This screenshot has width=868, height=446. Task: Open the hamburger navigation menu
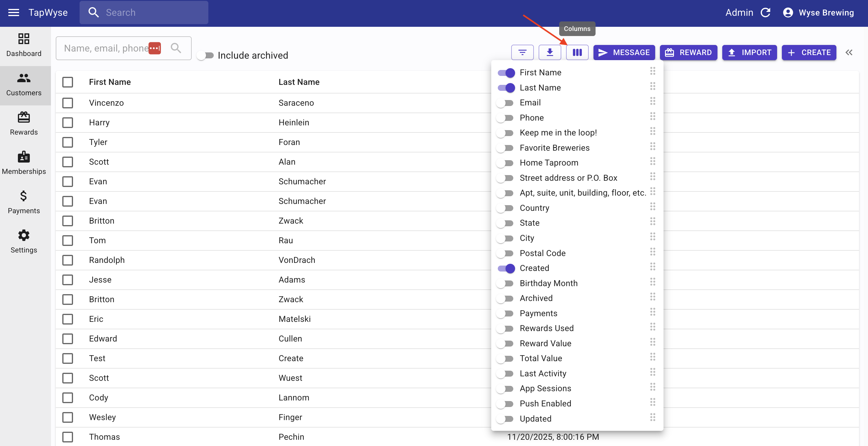[x=13, y=13]
